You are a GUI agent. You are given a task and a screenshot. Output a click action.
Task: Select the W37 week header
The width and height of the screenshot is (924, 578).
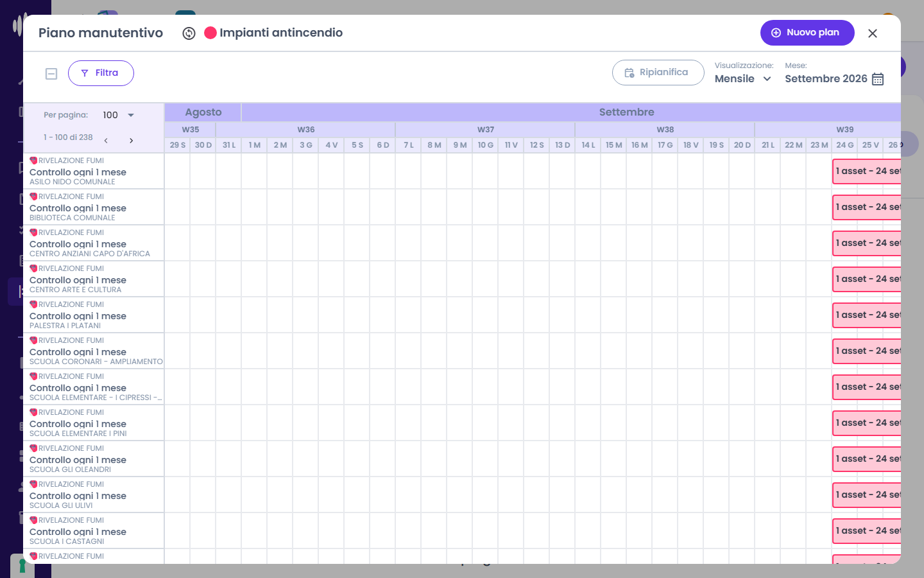[486, 130]
